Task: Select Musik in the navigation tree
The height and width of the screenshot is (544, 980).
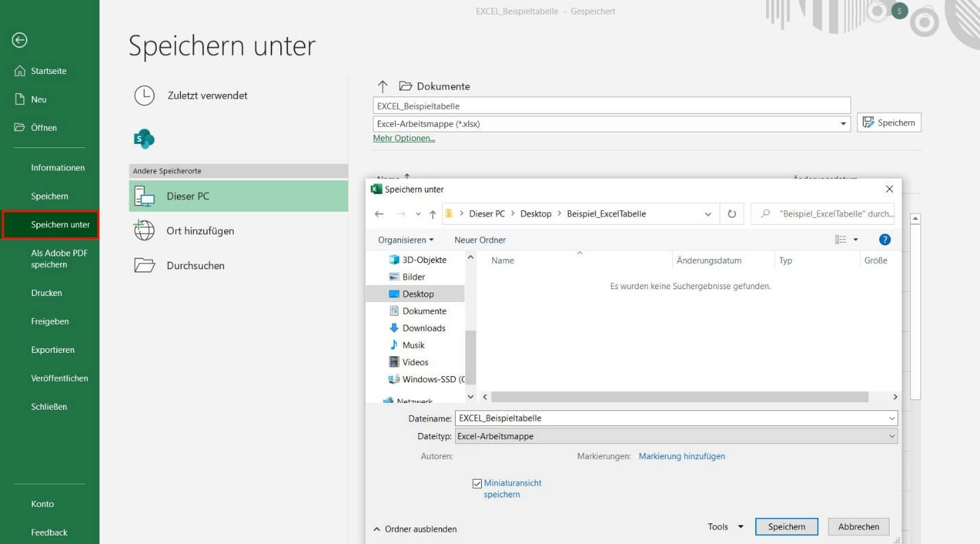Action: coord(408,345)
